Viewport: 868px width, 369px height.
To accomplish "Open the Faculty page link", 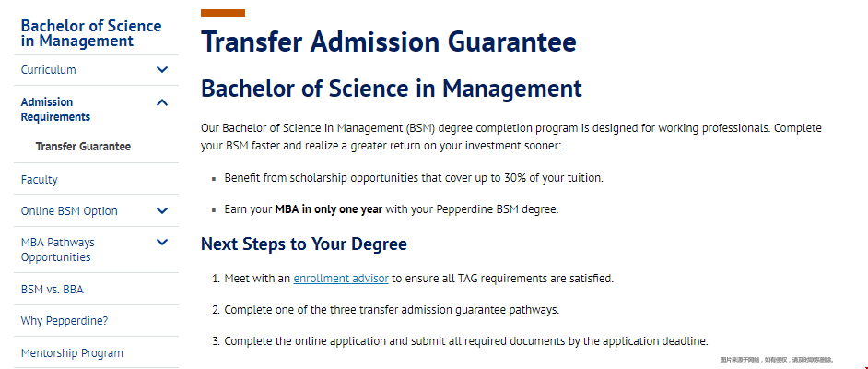I will (40, 180).
